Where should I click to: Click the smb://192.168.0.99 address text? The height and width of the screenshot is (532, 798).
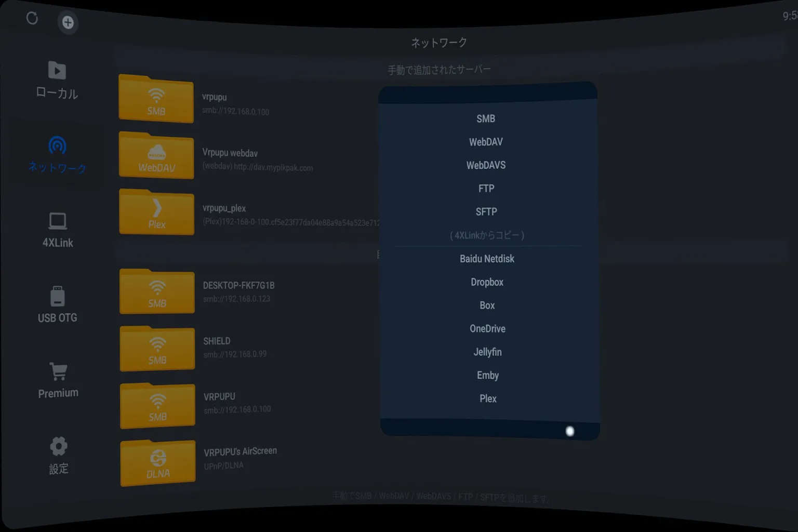(x=235, y=354)
